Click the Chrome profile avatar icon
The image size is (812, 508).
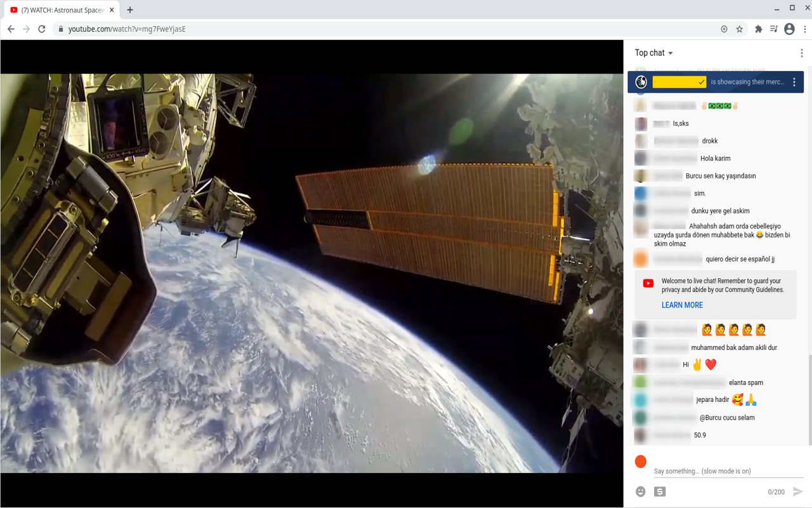coord(789,29)
